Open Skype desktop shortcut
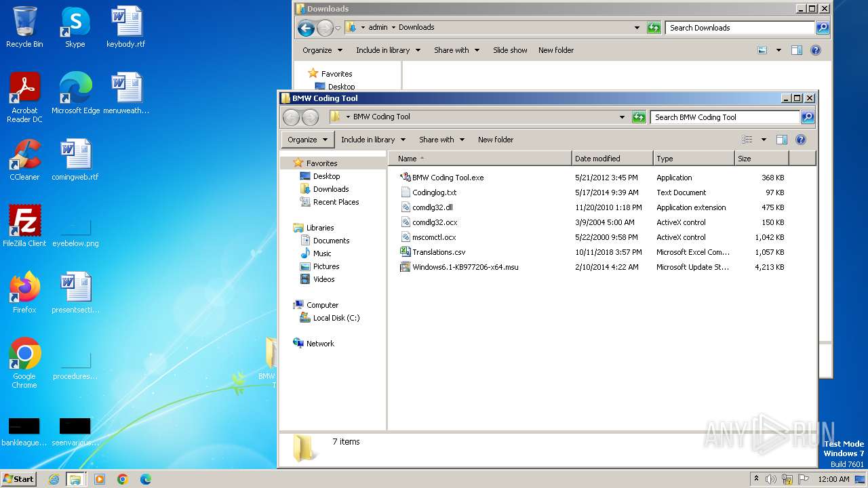 pyautogui.click(x=75, y=27)
